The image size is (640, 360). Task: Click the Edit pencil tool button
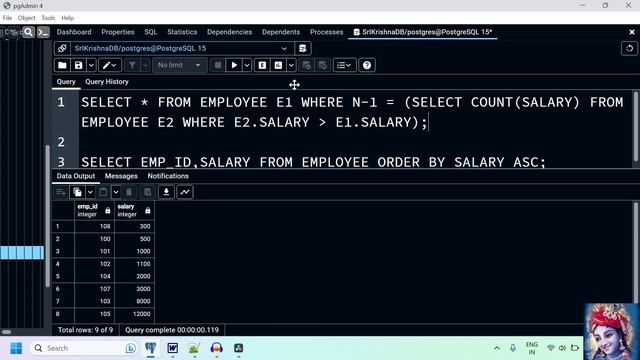click(109, 65)
